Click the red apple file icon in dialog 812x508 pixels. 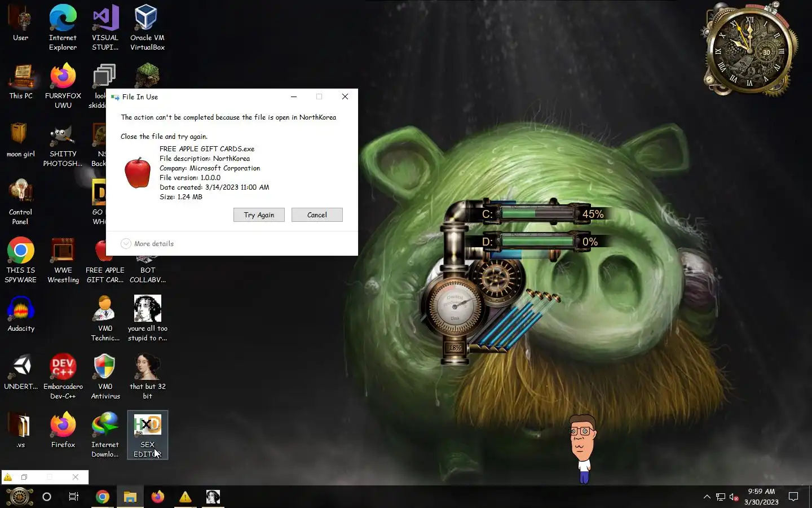138,173
